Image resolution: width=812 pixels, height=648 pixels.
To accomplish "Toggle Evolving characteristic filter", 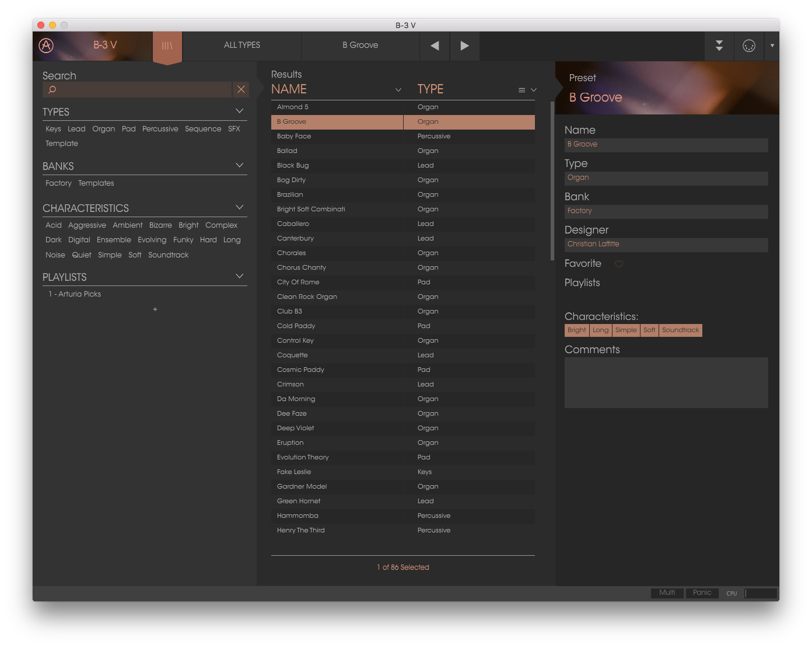I will (152, 240).
